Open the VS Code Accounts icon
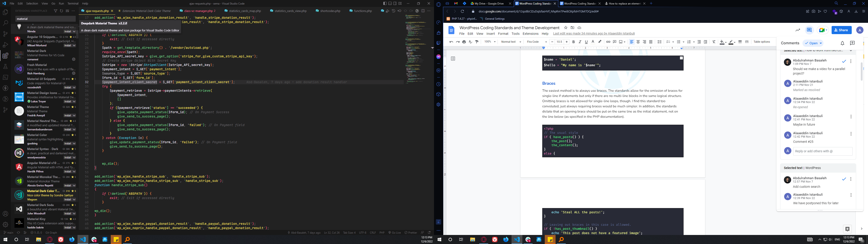Viewport: 868px width, 244px height. point(5,214)
